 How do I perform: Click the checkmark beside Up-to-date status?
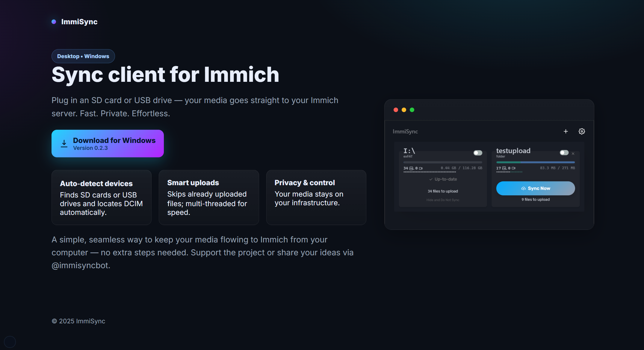pyautogui.click(x=431, y=179)
